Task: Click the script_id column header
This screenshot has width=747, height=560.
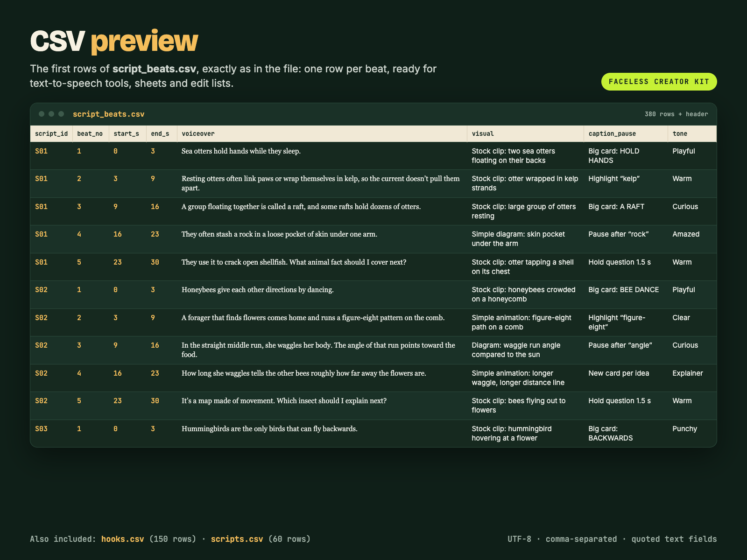Action: tap(51, 133)
